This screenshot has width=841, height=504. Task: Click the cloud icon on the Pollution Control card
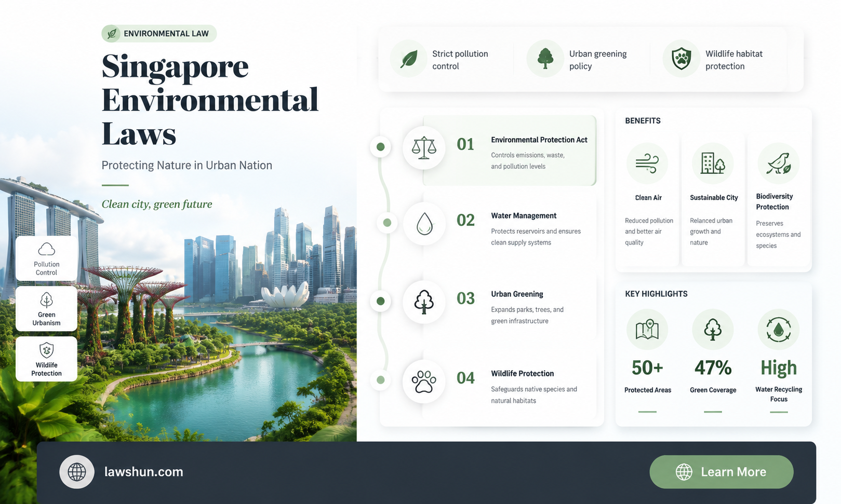tap(47, 249)
